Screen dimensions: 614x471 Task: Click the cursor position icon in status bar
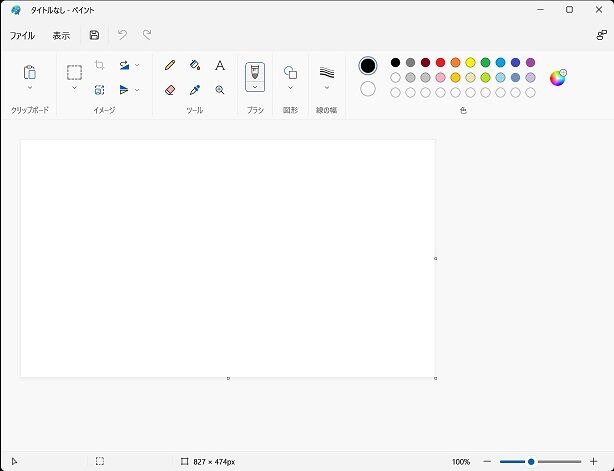coord(14,462)
